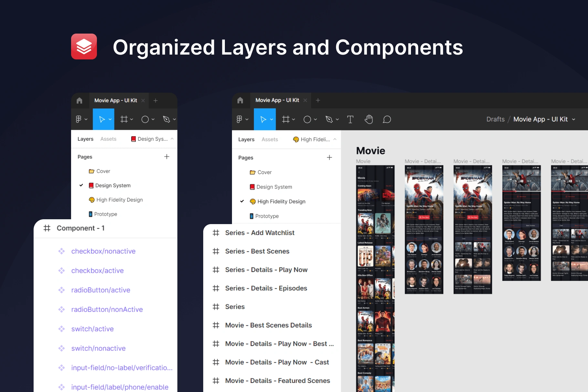The width and height of the screenshot is (588, 392).
Task: Expand Frame tool dropdown in left window
Action: [x=131, y=119]
